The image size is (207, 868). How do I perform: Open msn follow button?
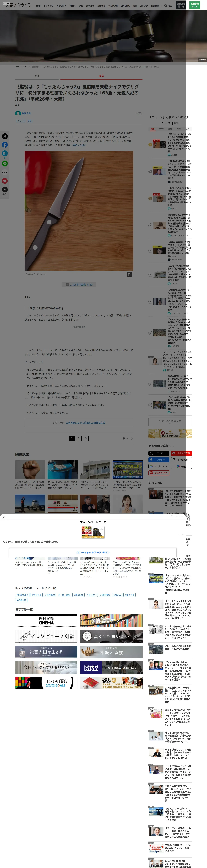point(181,466)
